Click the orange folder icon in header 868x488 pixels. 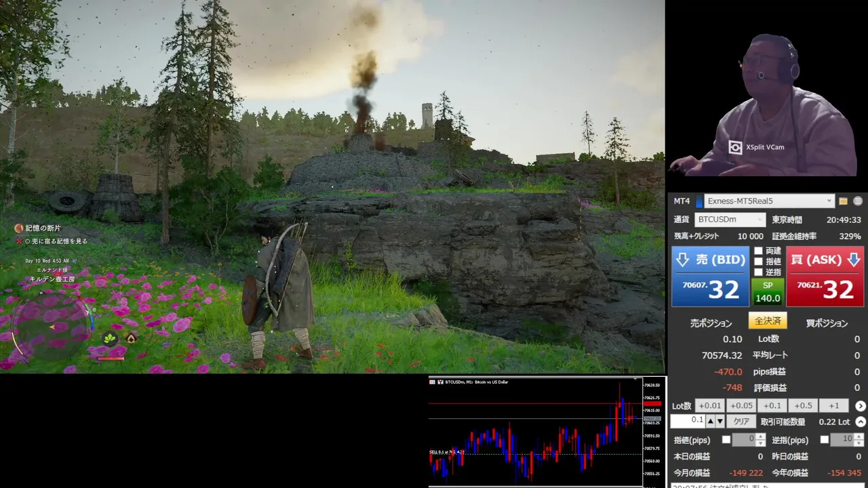(844, 201)
